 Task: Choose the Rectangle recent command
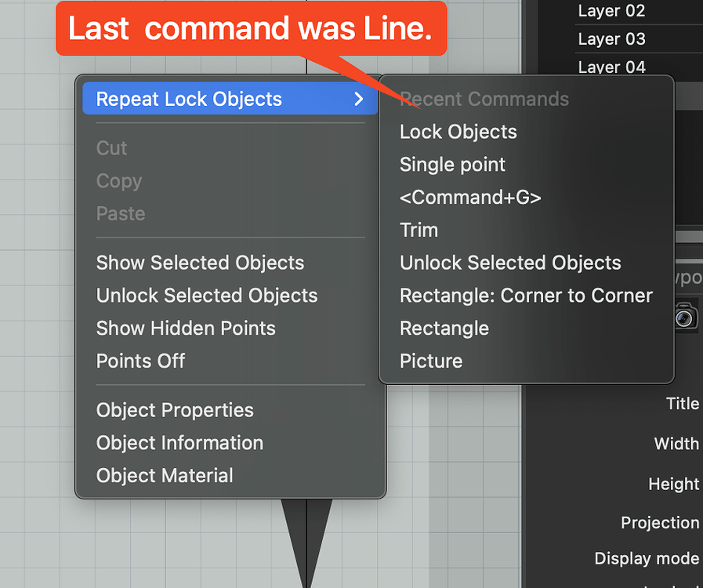coord(444,328)
